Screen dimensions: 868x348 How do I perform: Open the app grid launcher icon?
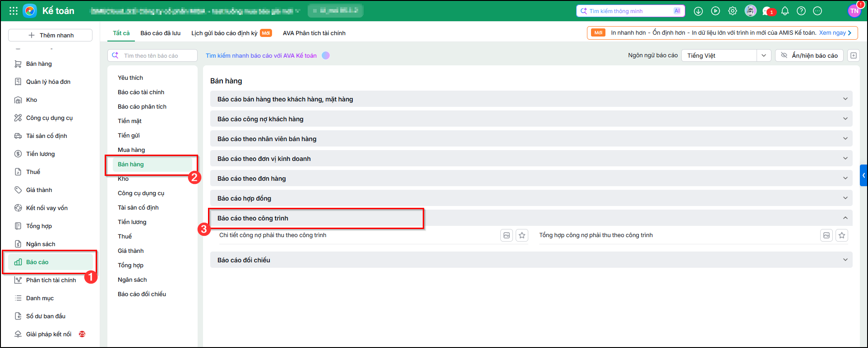(x=14, y=11)
